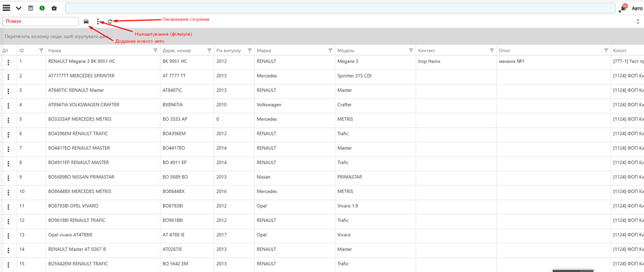Expand the chevron next to the hamburger menu
The image size is (644, 272).
(19, 8)
